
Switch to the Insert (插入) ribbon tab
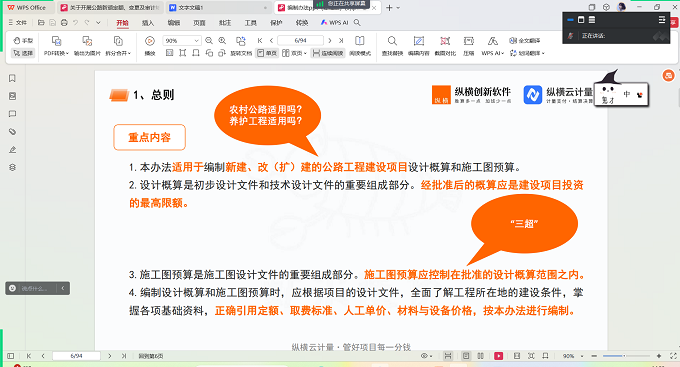click(148, 23)
